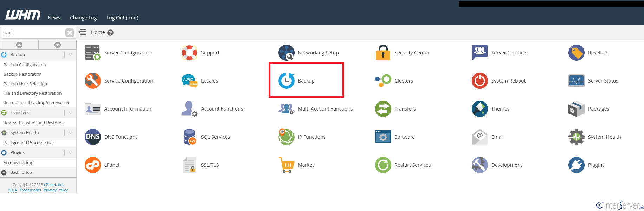Open the Service Configuration wrench icon
This screenshot has height=211, width=644.
(x=93, y=81)
